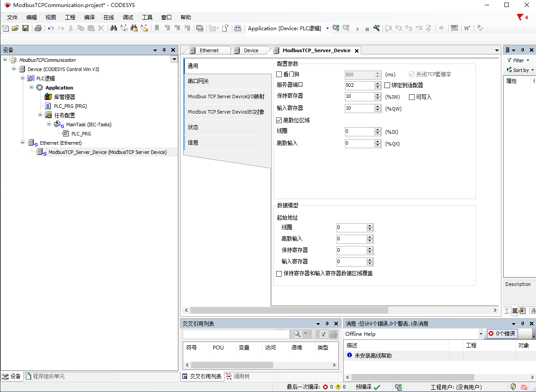
Task: Click the 关闭TCP套接字 checkbox
Action: (412, 75)
